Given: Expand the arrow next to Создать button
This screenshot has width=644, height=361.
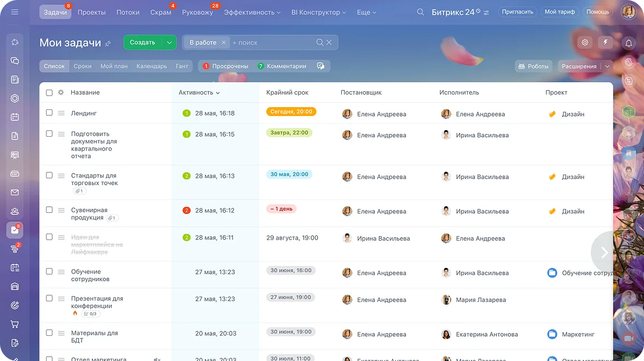Looking at the screenshot, I should (x=169, y=43).
